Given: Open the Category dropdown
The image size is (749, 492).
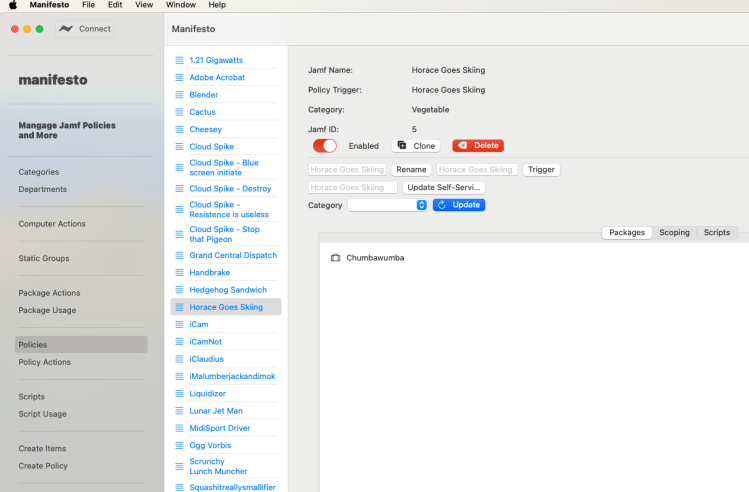Looking at the screenshot, I should coord(388,205).
